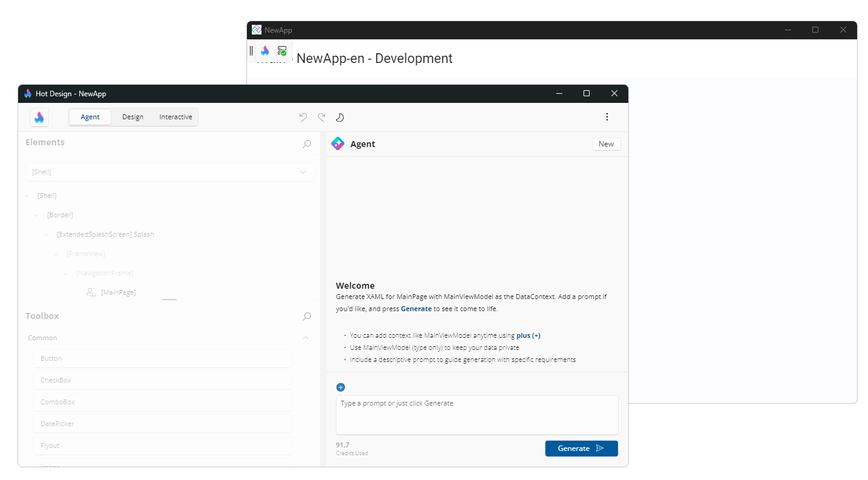Click the splitter handle between Elements and Toolbox
Viewport: 868px width, 480px height.
169,300
